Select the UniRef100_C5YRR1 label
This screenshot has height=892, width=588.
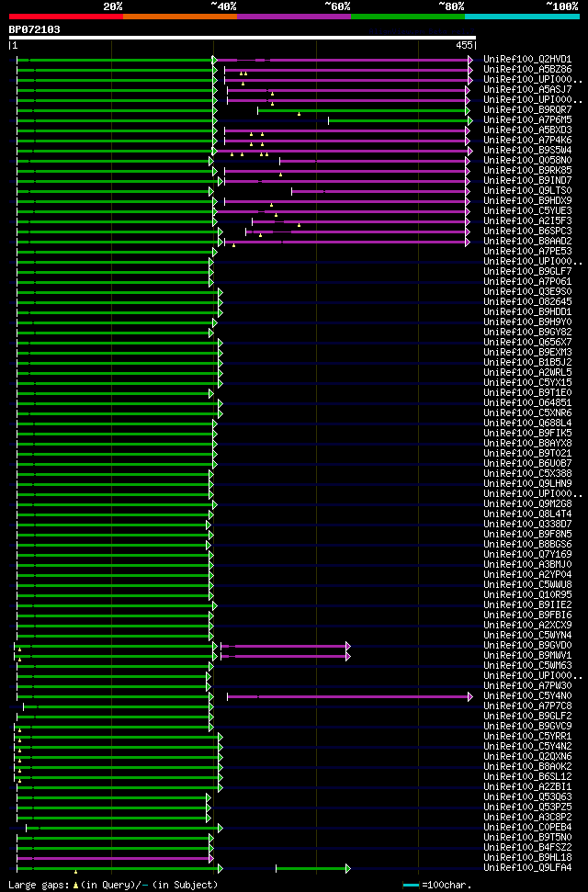[527, 736]
